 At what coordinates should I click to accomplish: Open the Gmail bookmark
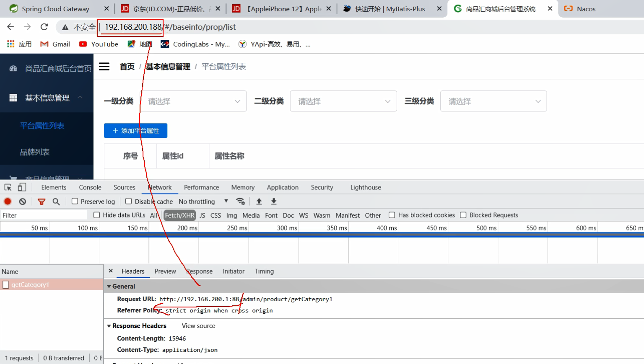(x=55, y=44)
